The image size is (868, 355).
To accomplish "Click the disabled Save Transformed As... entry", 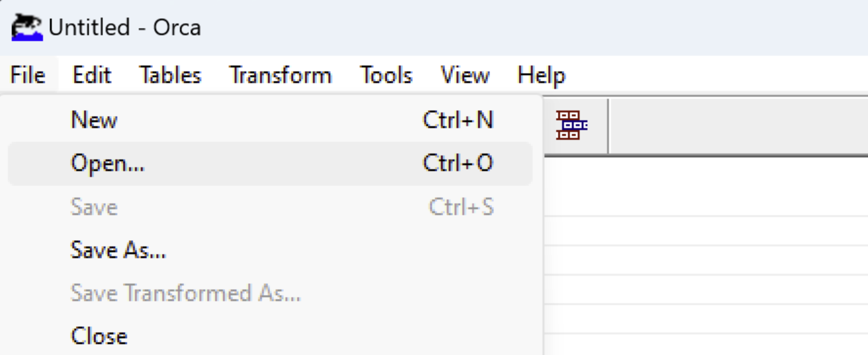I will (270, 293).
